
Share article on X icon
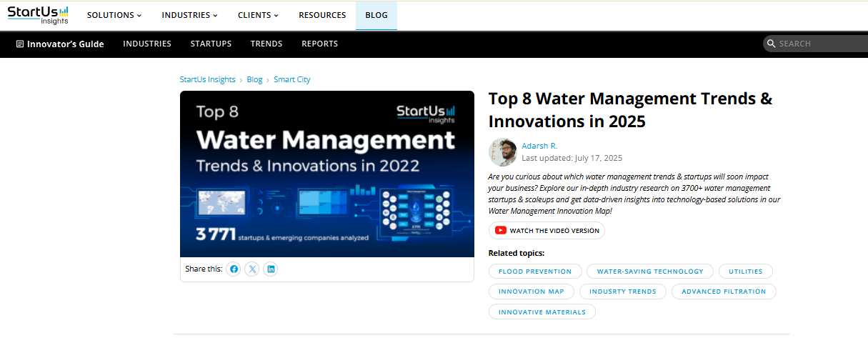tap(251, 269)
